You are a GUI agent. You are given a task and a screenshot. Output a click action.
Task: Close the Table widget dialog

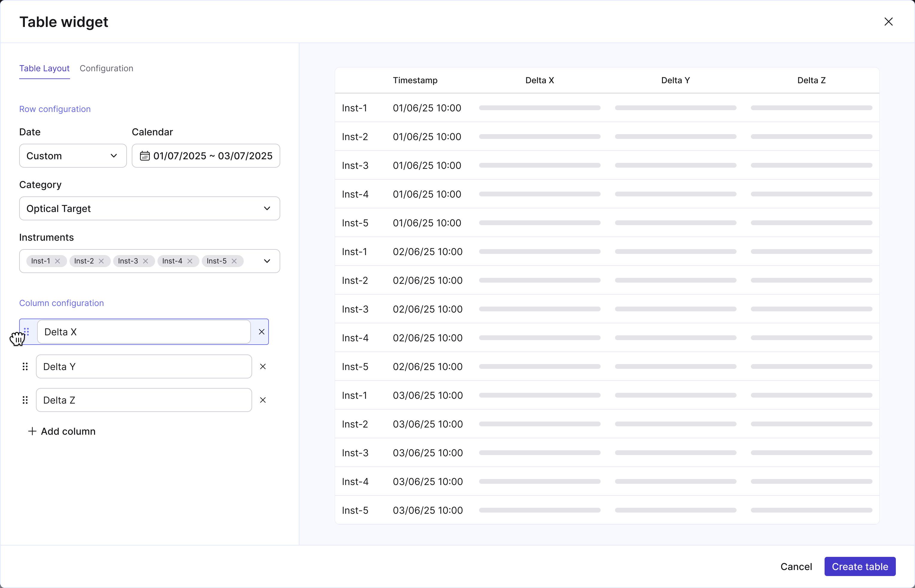(x=888, y=22)
